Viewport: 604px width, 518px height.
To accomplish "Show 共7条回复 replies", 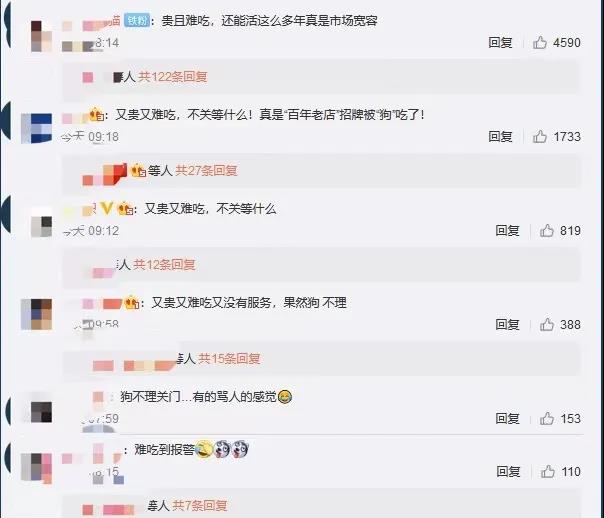I will [x=199, y=505].
